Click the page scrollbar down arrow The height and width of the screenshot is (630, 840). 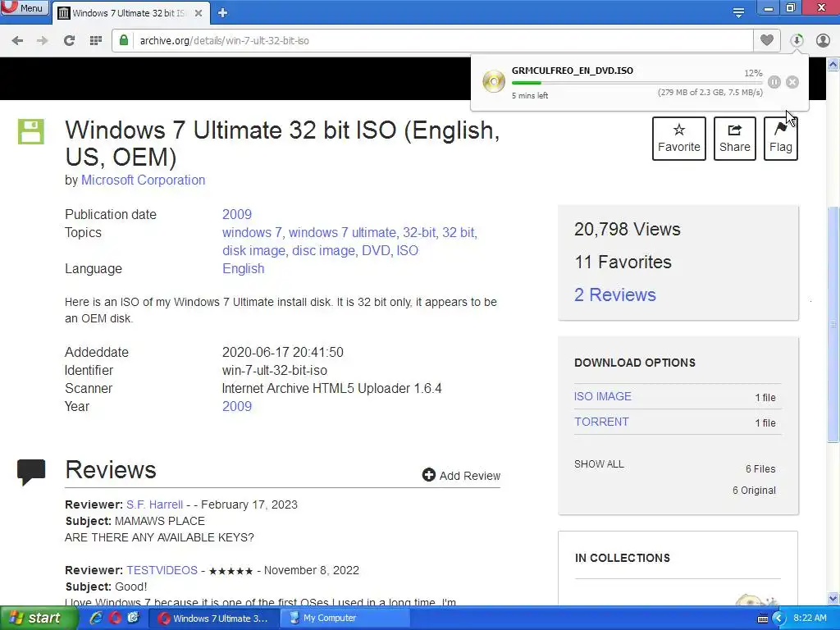point(833,598)
